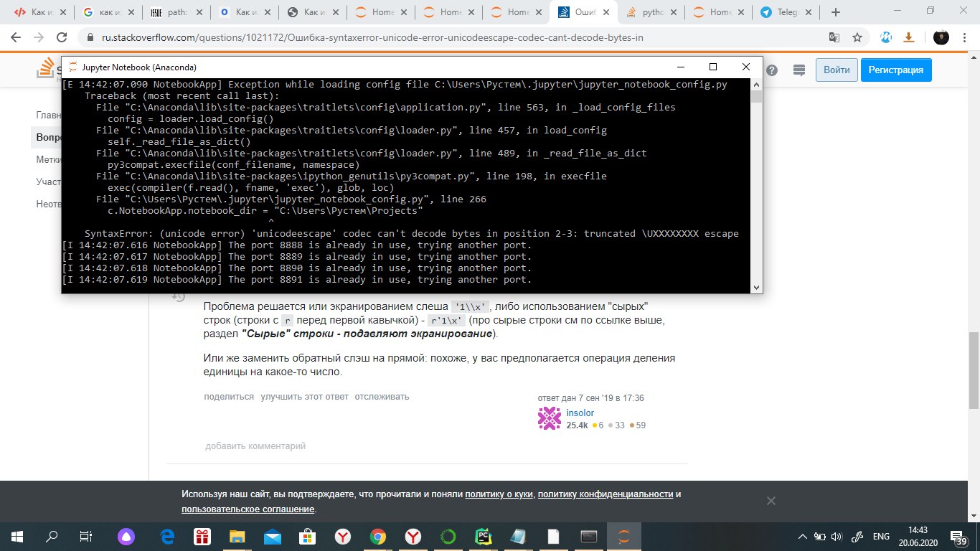Open the blank document taskbar icon

[553, 536]
